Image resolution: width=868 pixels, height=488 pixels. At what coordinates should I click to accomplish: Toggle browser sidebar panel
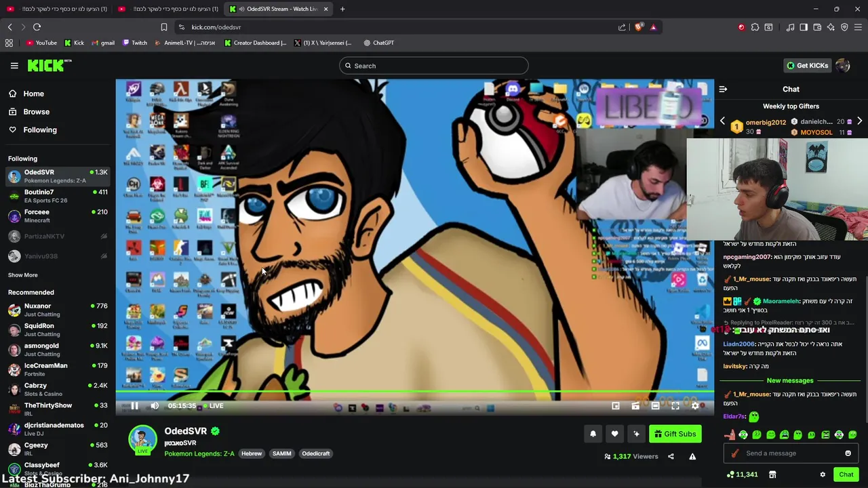[x=804, y=27]
